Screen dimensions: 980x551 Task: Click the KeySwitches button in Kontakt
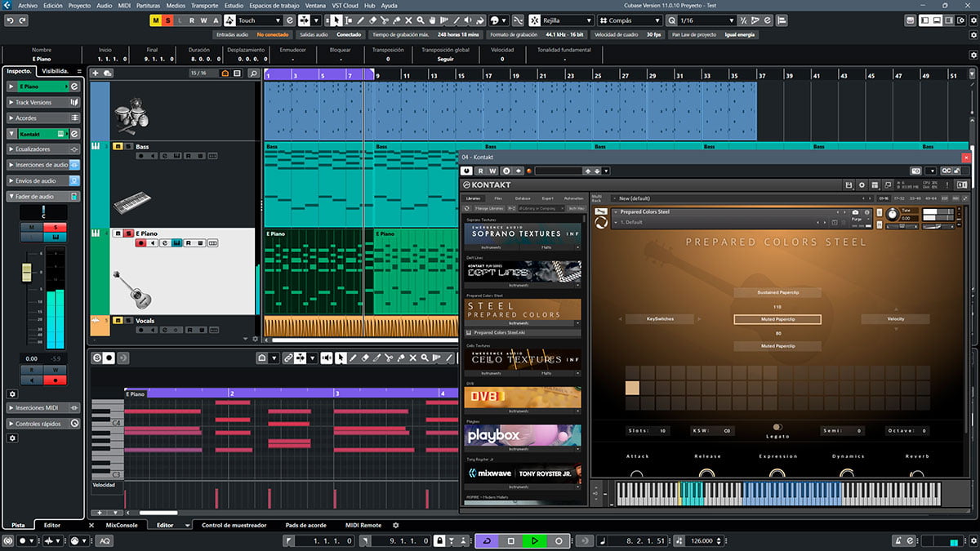pyautogui.click(x=660, y=318)
